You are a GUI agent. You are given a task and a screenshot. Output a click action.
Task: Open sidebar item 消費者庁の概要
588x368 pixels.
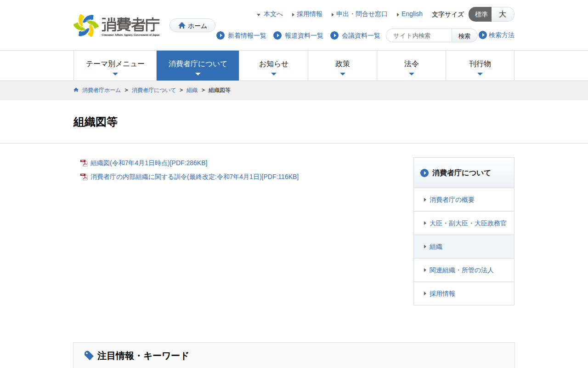tap(464, 200)
